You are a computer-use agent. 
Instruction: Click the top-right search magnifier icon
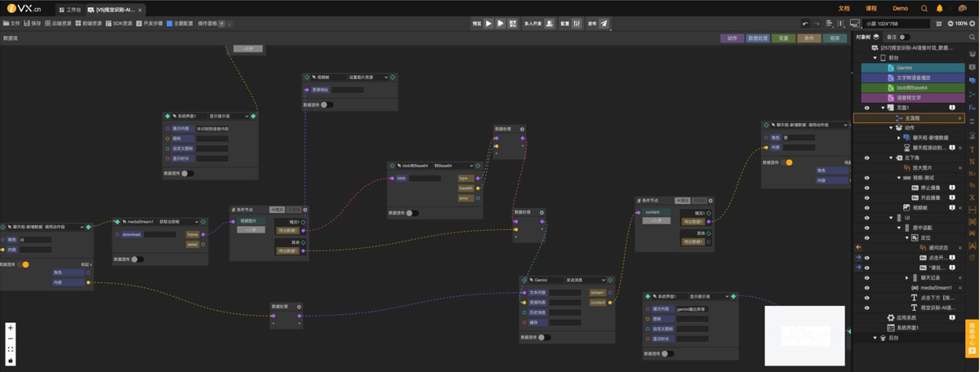[x=924, y=8]
